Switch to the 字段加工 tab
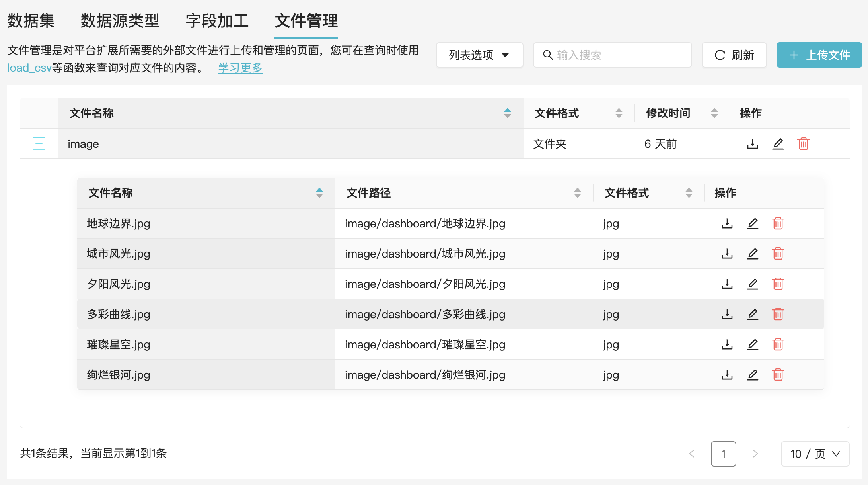This screenshot has height=485, width=868. [x=217, y=21]
